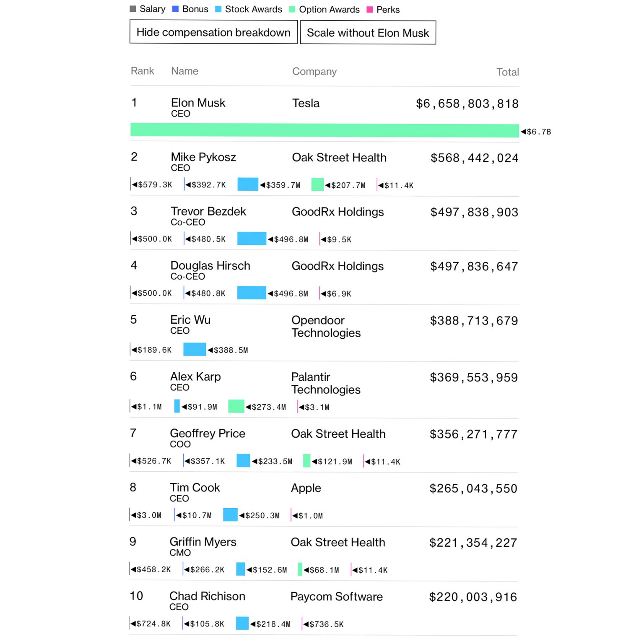Select the pink Perks legend swatch
The image size is (644, 644).
point(370,10)
